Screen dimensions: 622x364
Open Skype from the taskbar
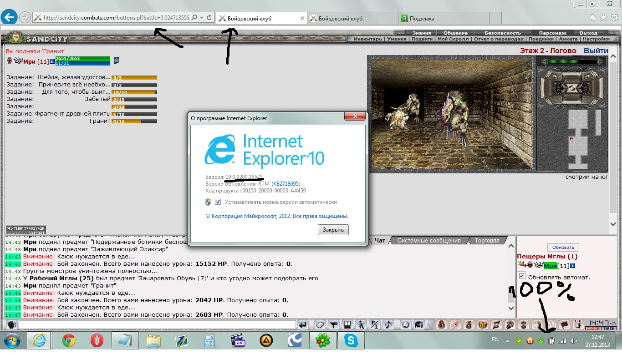351,340
